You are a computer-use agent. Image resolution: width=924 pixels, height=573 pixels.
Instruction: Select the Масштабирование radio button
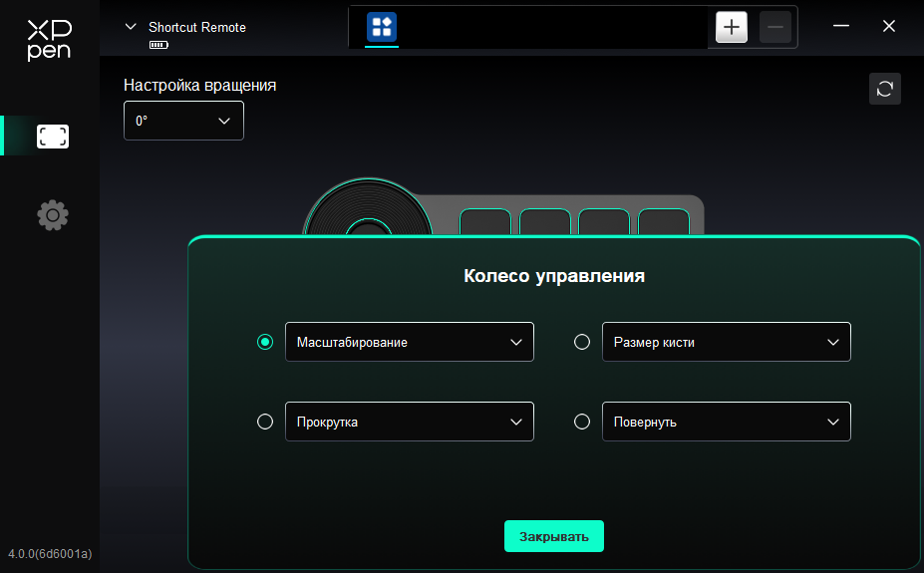[265, 342]
